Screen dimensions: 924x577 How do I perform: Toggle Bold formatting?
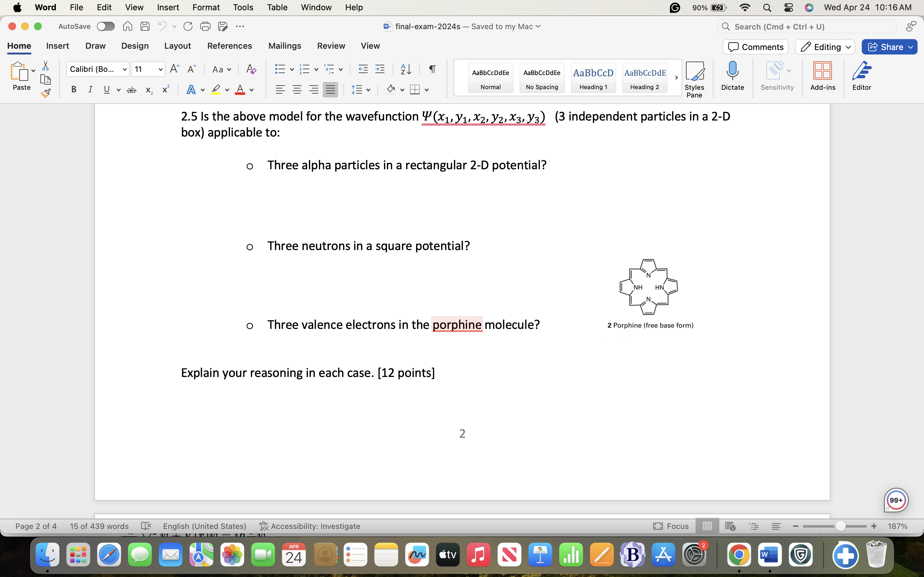[x=74, y=90]
